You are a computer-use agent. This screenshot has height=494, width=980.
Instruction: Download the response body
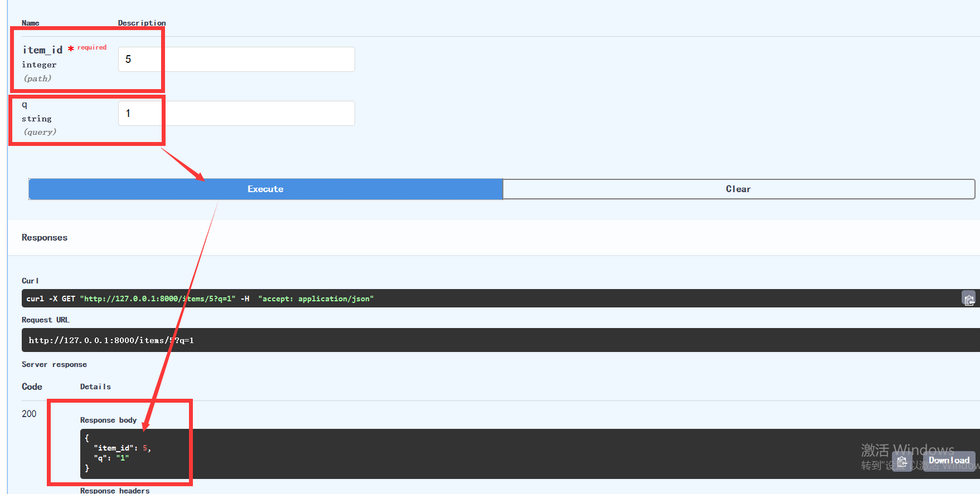click(x=949, y=461)
